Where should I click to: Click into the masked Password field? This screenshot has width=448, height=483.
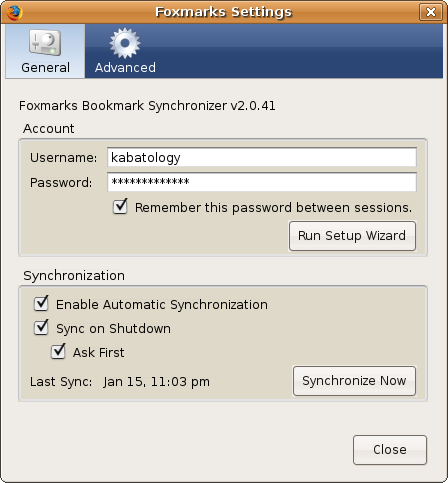[262, 182]
